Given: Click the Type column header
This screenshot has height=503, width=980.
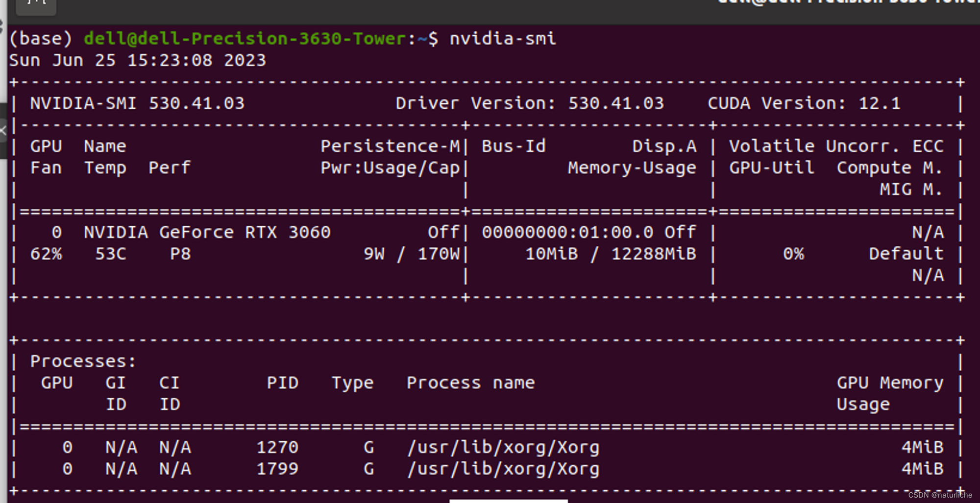Looking at the screenshot, I should click(353, 383).
